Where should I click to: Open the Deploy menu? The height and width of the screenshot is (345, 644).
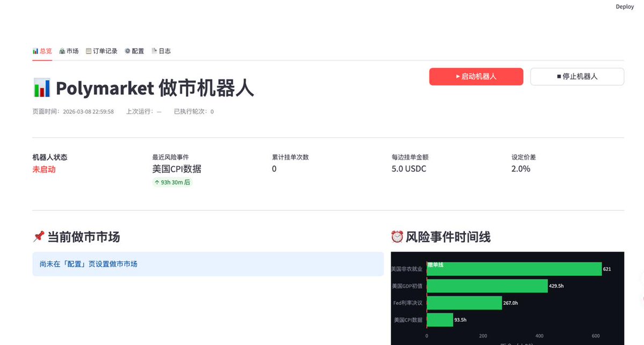pyautogui.click(x=625, y=6)
